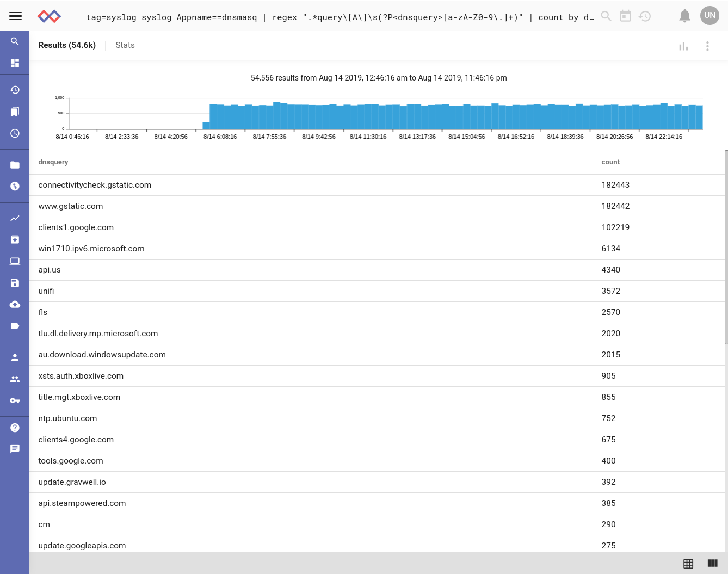
Task: Sort by the count column header
Action: pos(610,162)
